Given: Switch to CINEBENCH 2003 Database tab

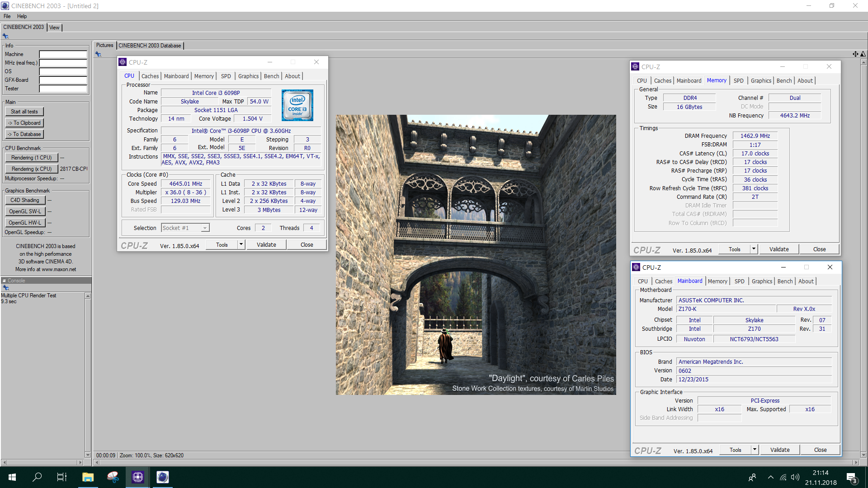Looking at the screenshot, I should (150, 46).
